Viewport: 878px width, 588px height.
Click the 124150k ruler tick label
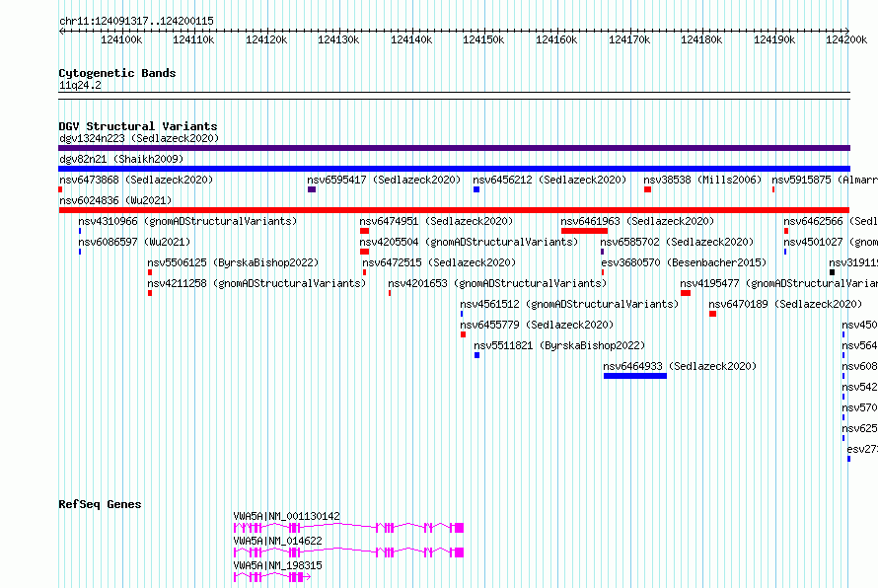click(x=483, y=39)
